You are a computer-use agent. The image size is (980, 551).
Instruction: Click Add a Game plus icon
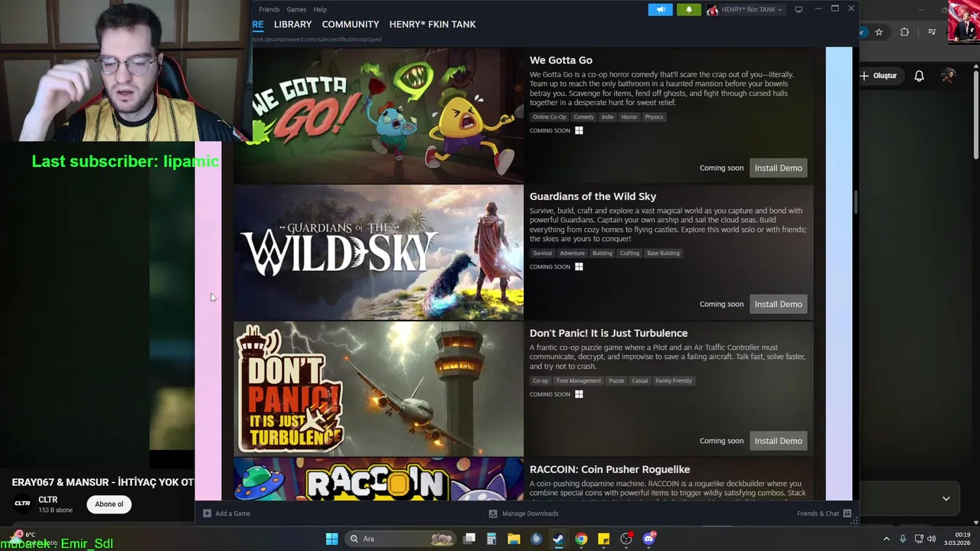click(x=207, y=514)
